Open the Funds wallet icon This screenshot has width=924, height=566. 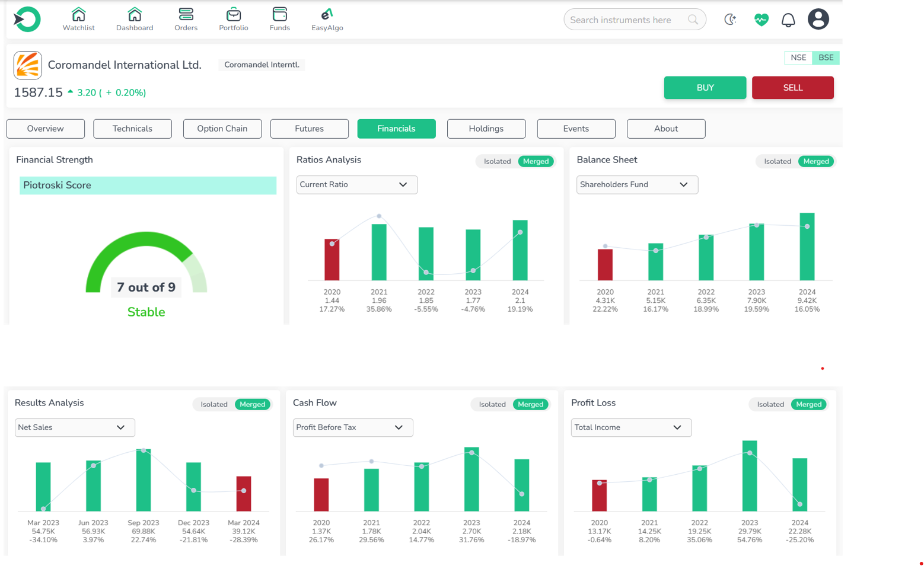coord(280,14)
